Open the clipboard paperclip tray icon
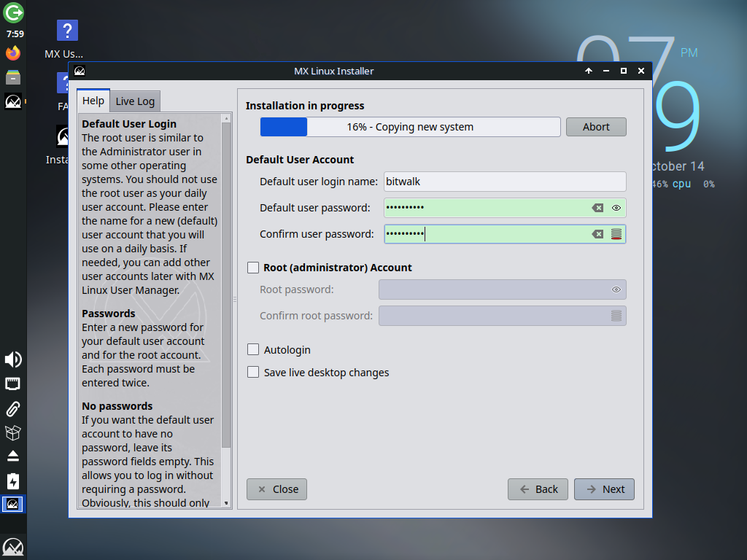Screen dimensions: 747x560 [x=13, y=408]
